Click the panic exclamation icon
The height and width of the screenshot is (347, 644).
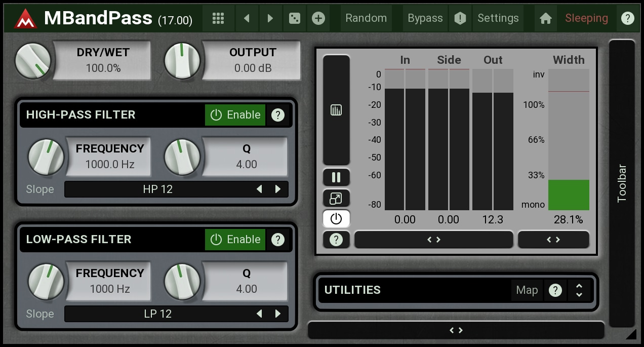tap(460, 18)
